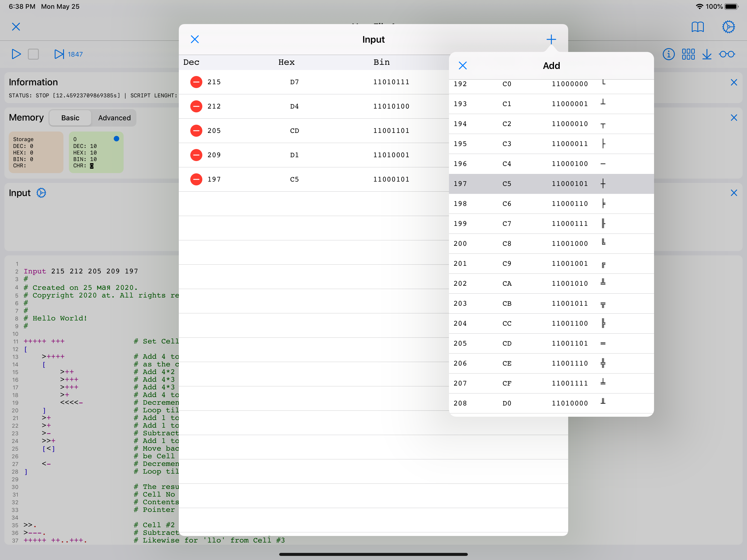Delete the 197 input row

[196, 179]
